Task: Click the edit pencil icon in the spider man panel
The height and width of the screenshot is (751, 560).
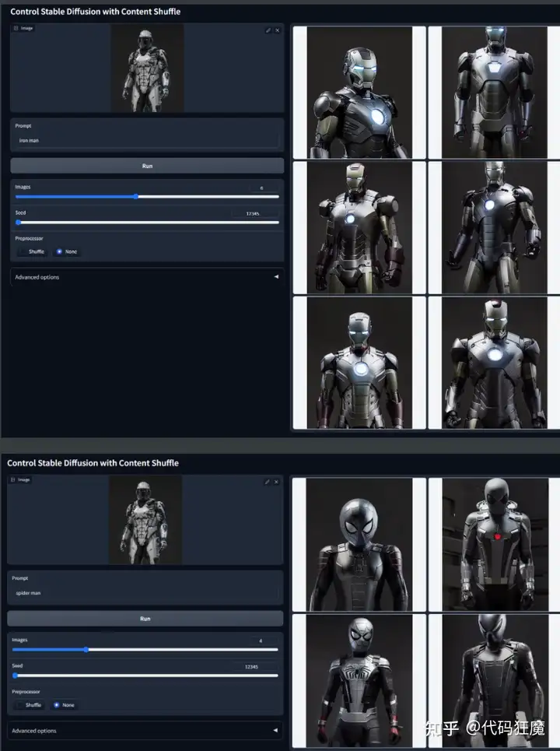Action: (x=267, y=482)
